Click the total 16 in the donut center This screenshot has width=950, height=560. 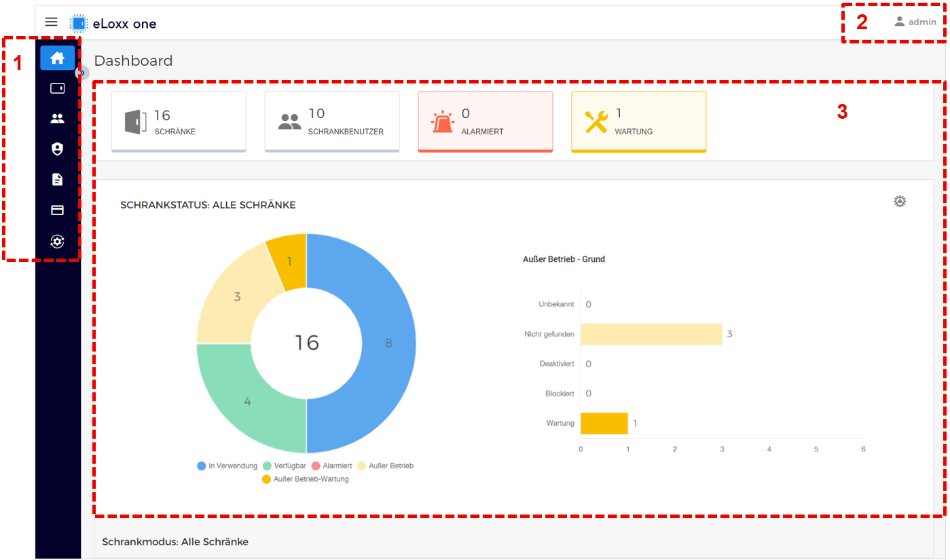pos(306,343)
